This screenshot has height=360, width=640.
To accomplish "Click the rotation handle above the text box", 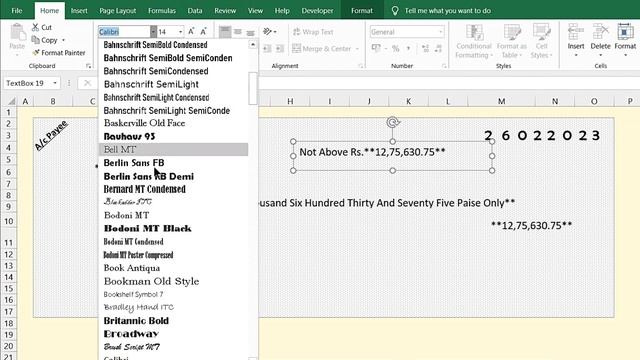I will click(393, 122).
